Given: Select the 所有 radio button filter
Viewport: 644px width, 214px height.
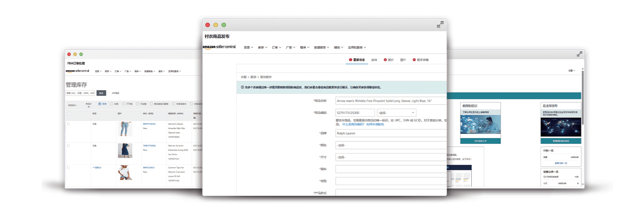Looking at the screenshot, I should [x=100, y=104].
